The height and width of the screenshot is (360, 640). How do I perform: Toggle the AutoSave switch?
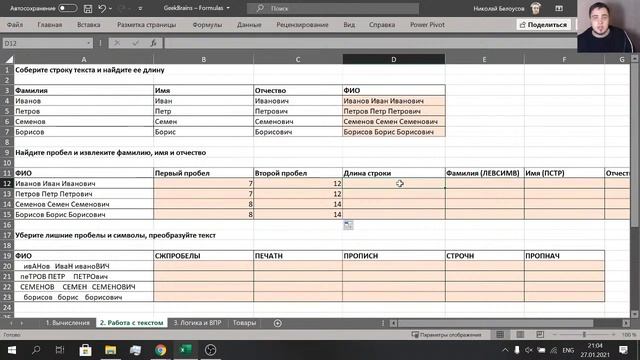[67, 8]
